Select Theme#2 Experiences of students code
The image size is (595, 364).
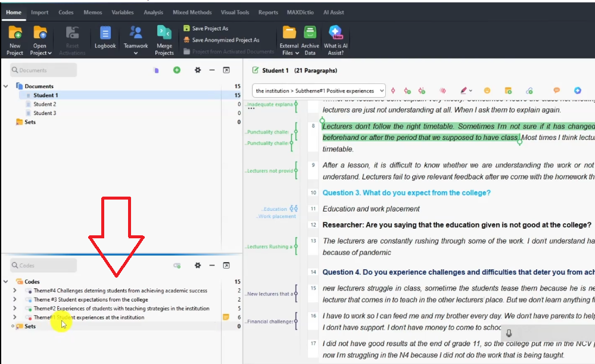[122, 309]
